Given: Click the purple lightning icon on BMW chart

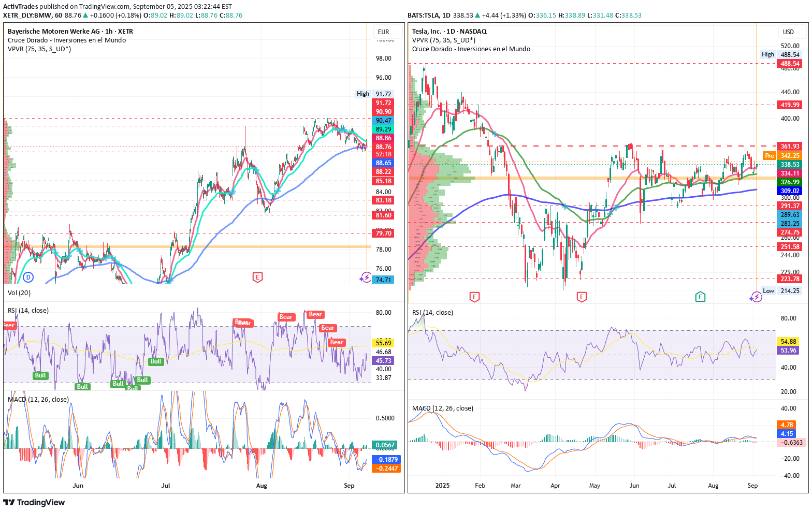Looking at the screenshot, I should click(x=366, y=277).
